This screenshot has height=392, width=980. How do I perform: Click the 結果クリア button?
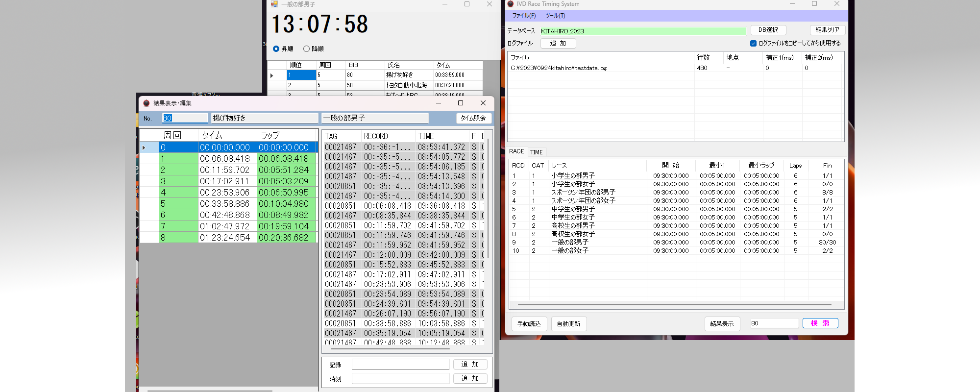point(827,30)
